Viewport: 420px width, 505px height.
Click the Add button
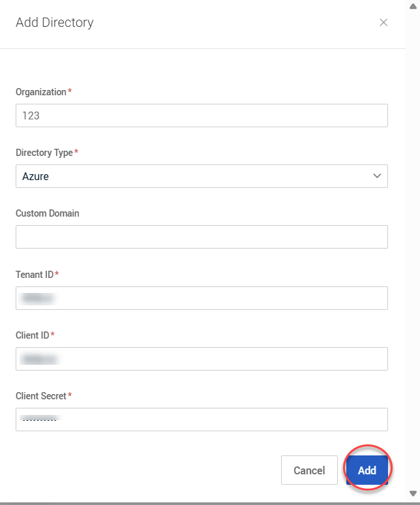pos(367,470)
